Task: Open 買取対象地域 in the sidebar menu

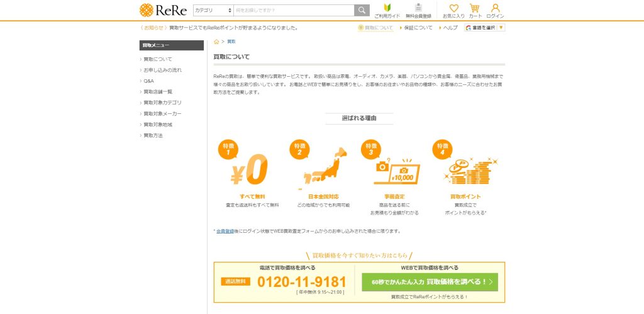Action: (x=158, y=125)
